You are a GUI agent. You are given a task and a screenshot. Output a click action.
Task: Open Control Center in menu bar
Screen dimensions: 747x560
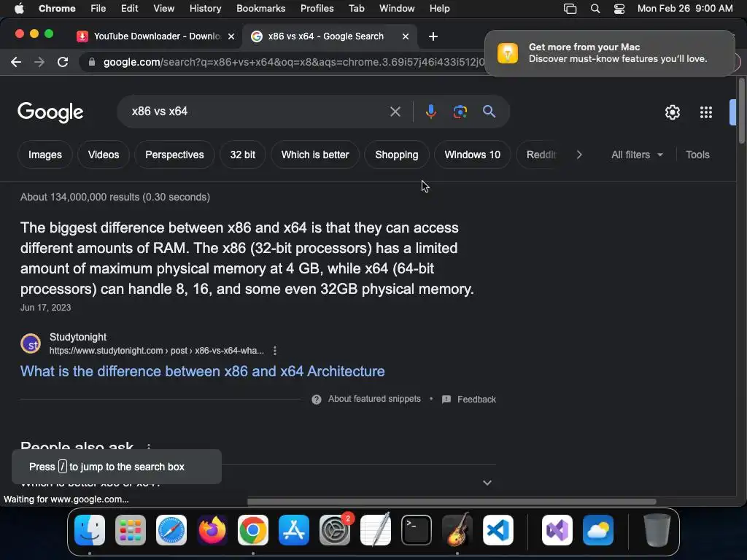point(619,9)
